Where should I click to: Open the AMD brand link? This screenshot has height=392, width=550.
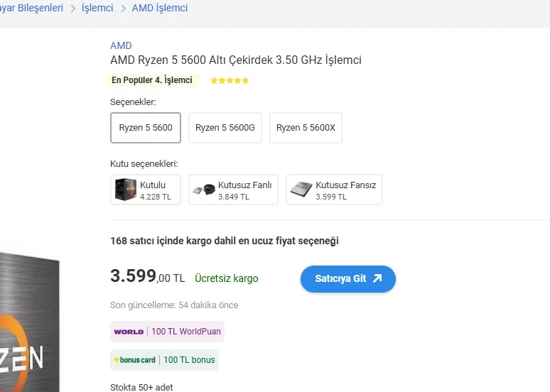click(x=121, y=45)
